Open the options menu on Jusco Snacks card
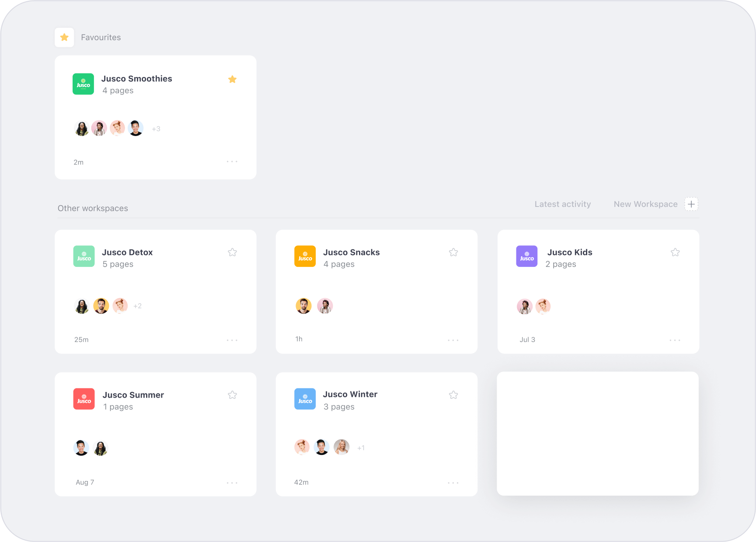Image resolution: width=756 pixels, height=542 pixels. point(453,340)
